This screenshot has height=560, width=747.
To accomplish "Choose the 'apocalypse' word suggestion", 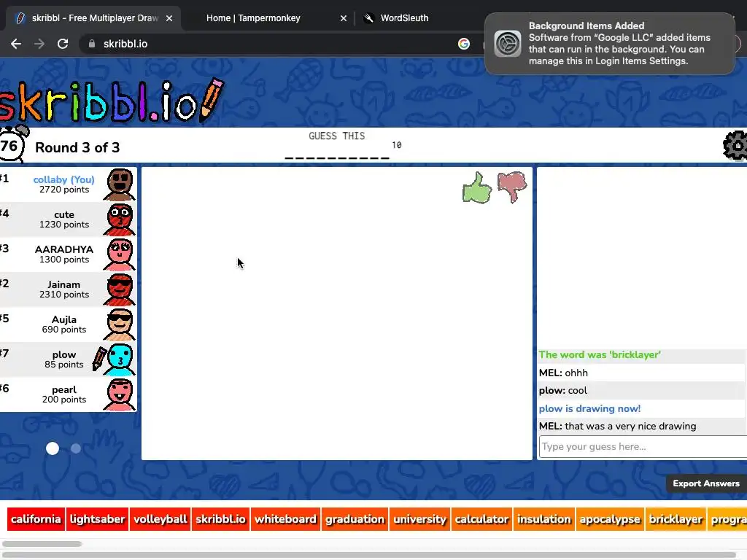I will point(610,519).
